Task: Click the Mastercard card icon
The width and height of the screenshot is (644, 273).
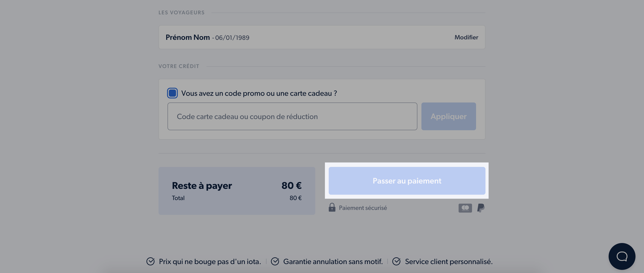Action: pyautogui.click(x=465, y=208)
